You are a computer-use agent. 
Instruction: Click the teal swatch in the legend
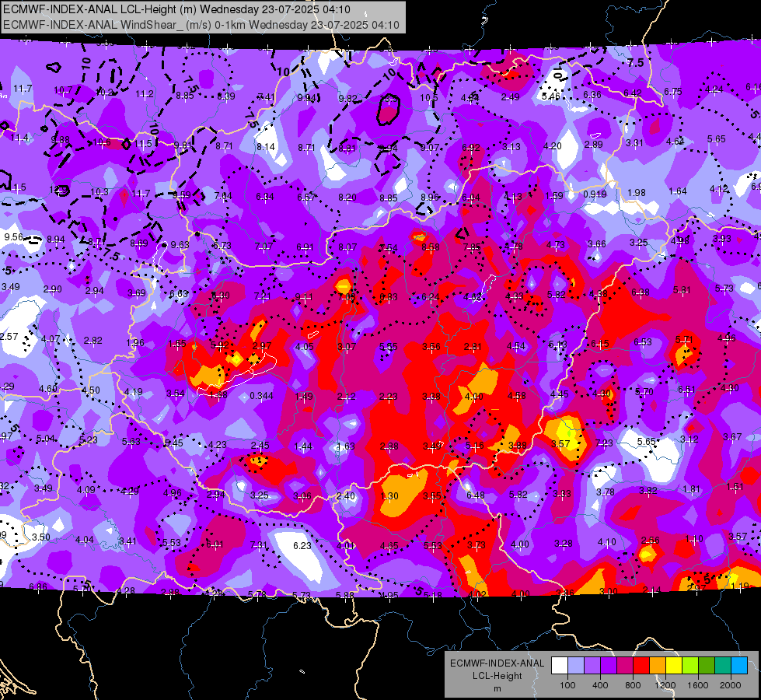[723, 666]
